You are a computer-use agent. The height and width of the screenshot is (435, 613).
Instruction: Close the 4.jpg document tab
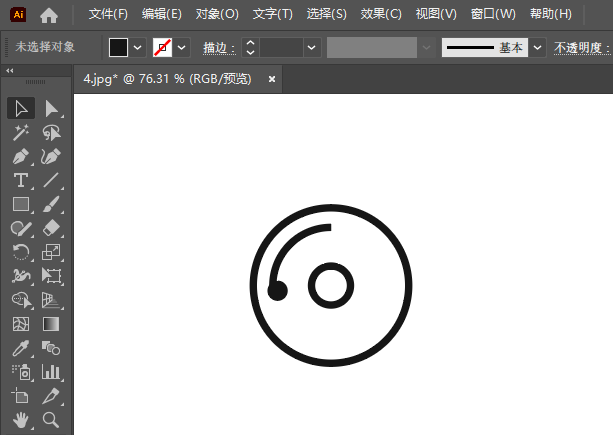272,79
